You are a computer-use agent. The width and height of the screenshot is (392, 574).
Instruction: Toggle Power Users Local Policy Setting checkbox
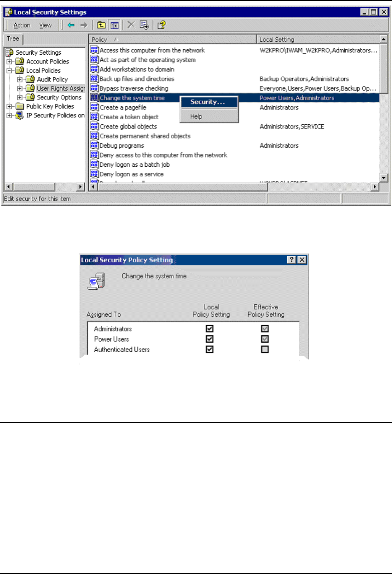coord(209,339)
